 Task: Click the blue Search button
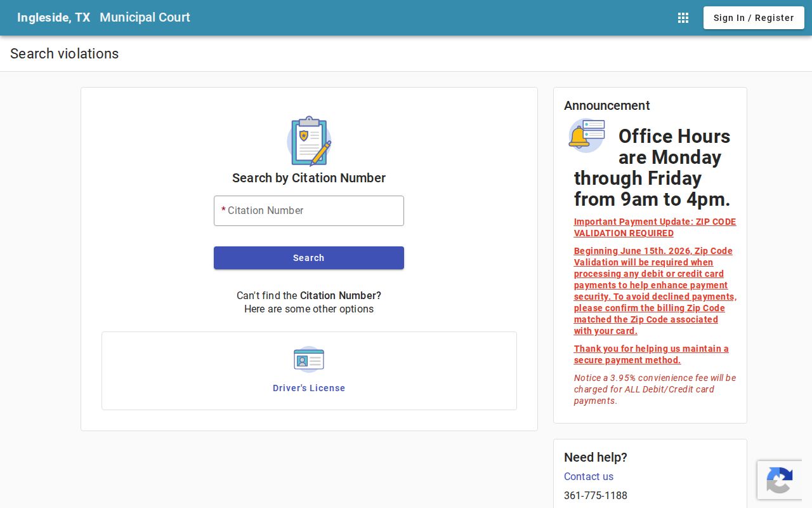click(x=309, y=258)
